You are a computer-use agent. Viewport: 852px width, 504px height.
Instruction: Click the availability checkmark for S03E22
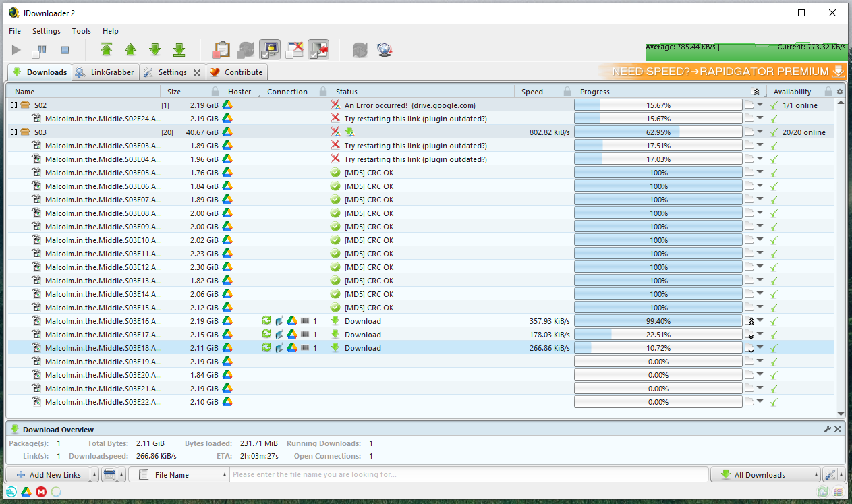pyautogui.click(x=774, y=402)
